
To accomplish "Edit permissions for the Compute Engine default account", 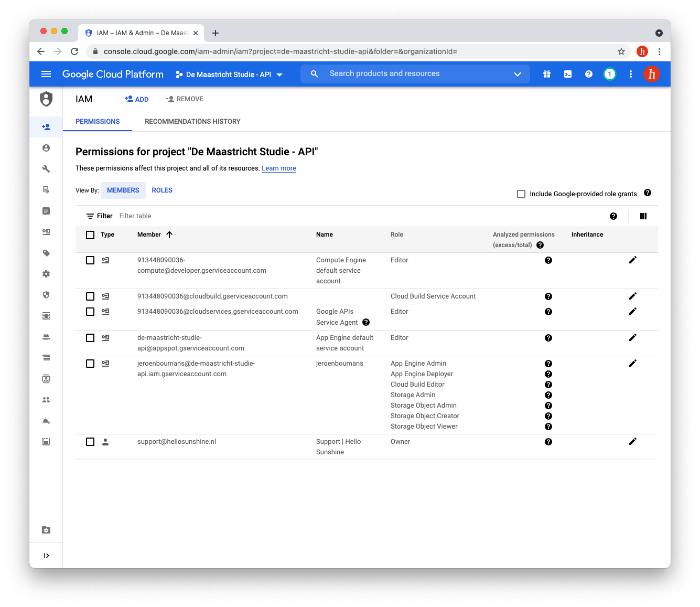I will (632, 260).
